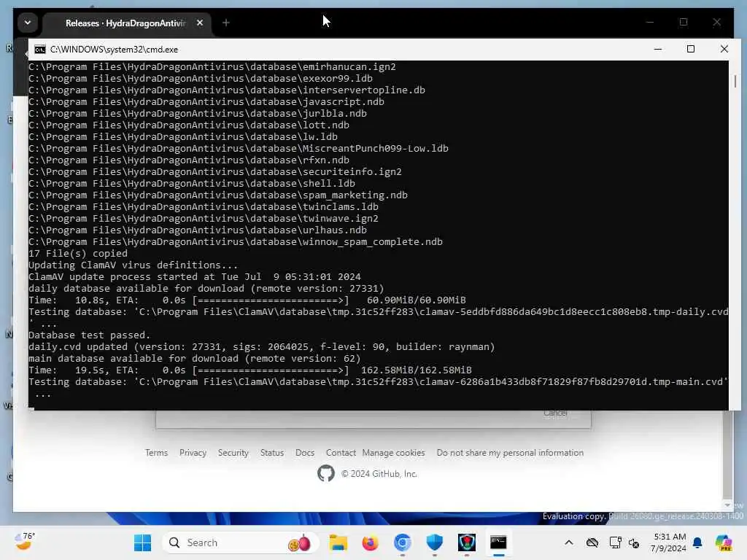747x560 pixels.
Task: Open the 76° weather widget
Action: point(24,542)
